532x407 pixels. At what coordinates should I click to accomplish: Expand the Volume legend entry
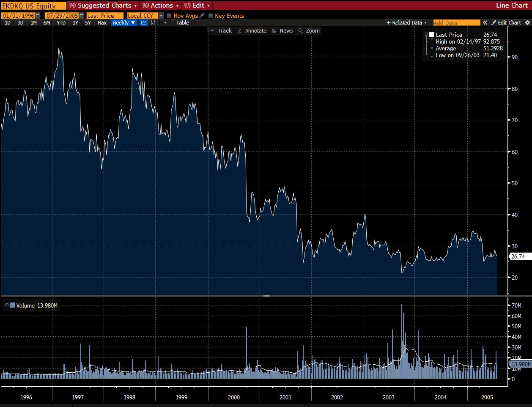(x=7, y=305)
